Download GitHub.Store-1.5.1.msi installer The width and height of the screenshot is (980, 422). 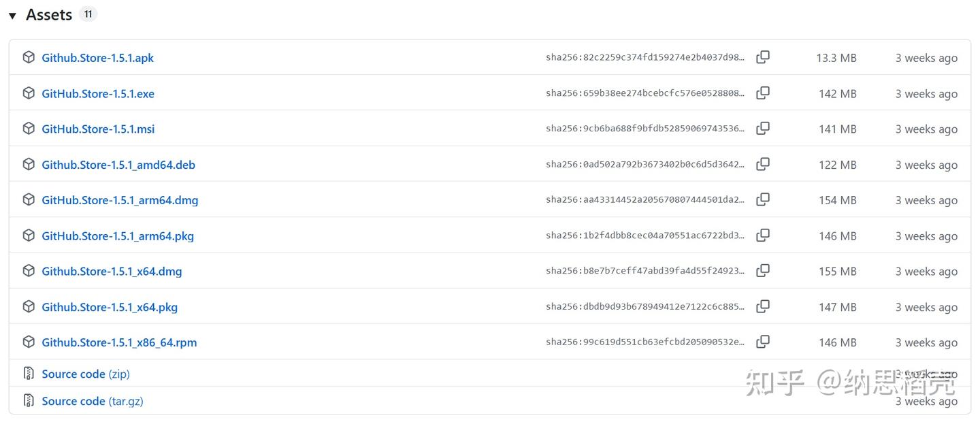pos(98,129)
